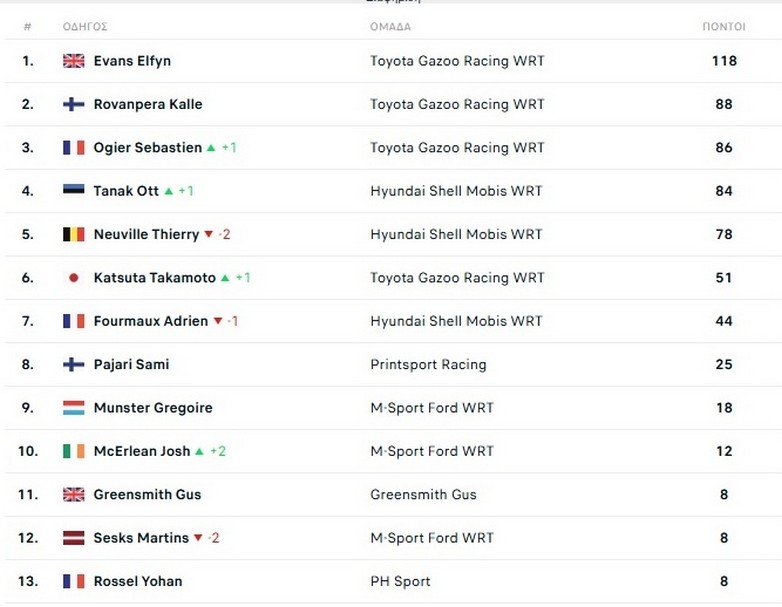Screen dimensions: 782x607
Task: Click Belgium flag next to Neuville Thierry
Action: (x=74, y=234)
